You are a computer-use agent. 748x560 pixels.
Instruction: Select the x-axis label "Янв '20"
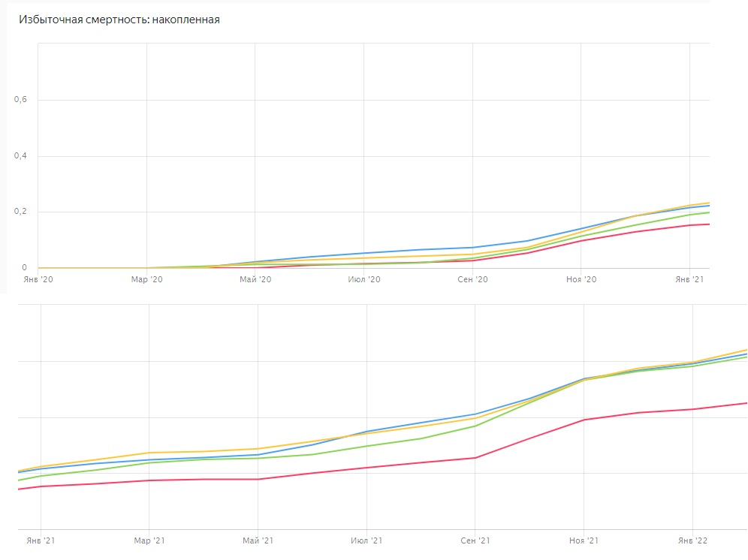click(38, 279)
